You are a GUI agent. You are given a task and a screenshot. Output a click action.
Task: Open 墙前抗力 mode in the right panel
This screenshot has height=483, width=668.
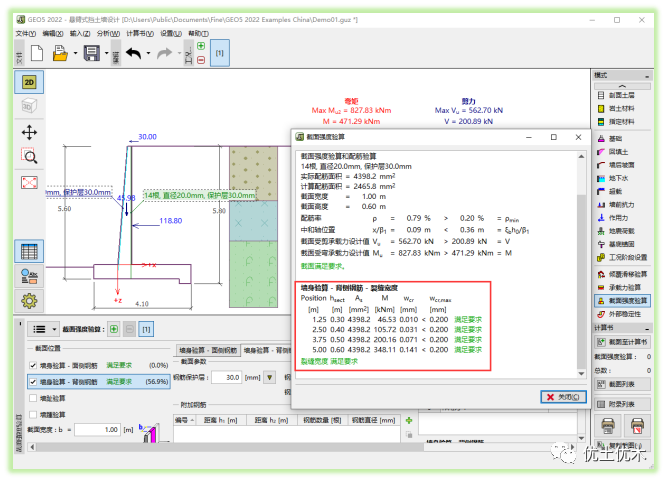point(621,205)
